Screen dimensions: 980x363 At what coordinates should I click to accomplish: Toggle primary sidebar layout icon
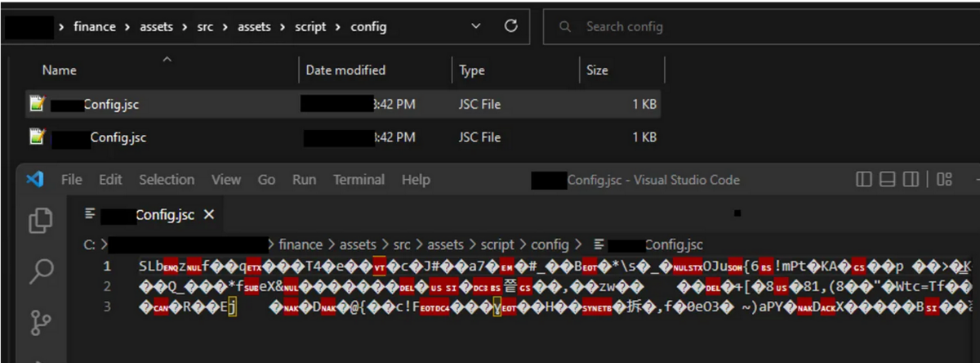pos(864,180)
